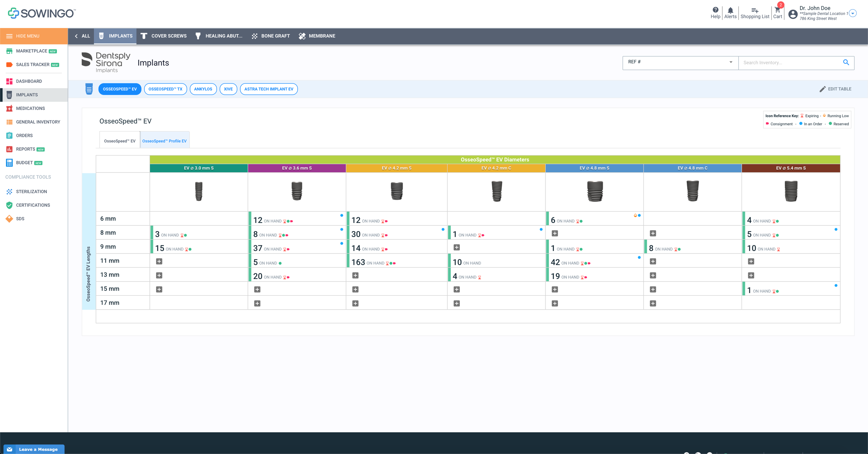The height and width of the screenshot is (454, 868).
Task: Expand the account dropdown arrow
Action: pyautogui.click(x=853, y=13)
